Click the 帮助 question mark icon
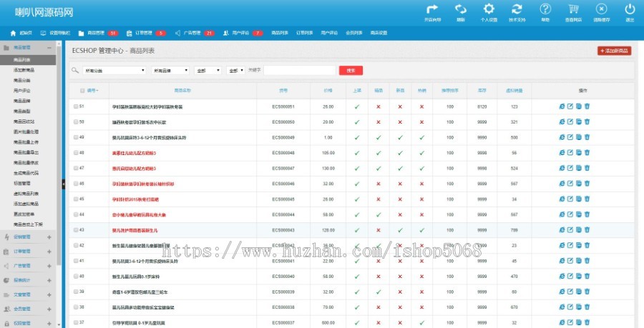The height and width of the screenshot is (328, 644). 545,9
